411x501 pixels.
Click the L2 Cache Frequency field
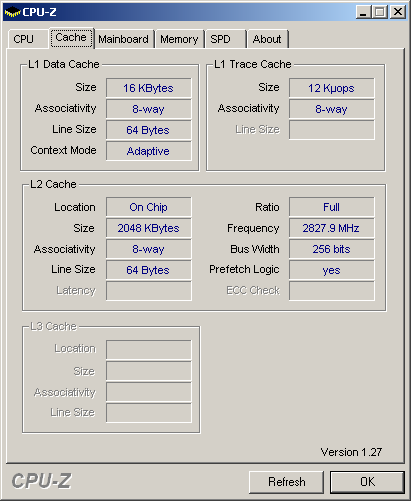point(332,228)
